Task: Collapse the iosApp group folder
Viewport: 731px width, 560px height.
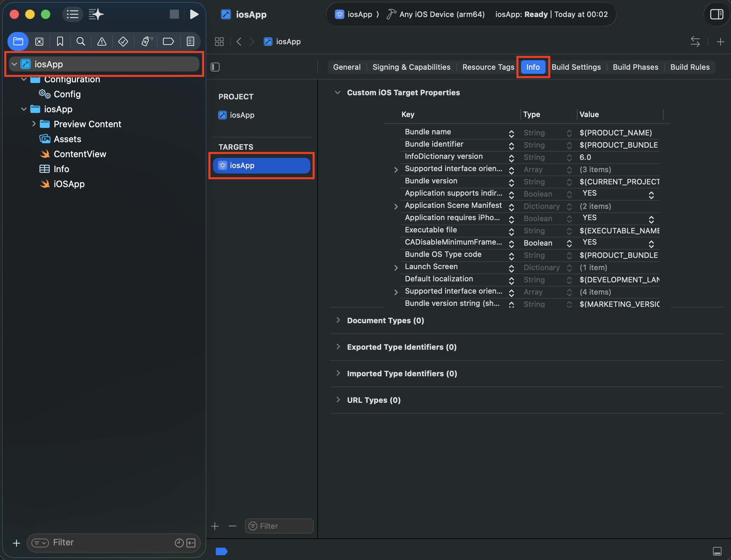Action: pyautogui.click(x=24, y=109)
